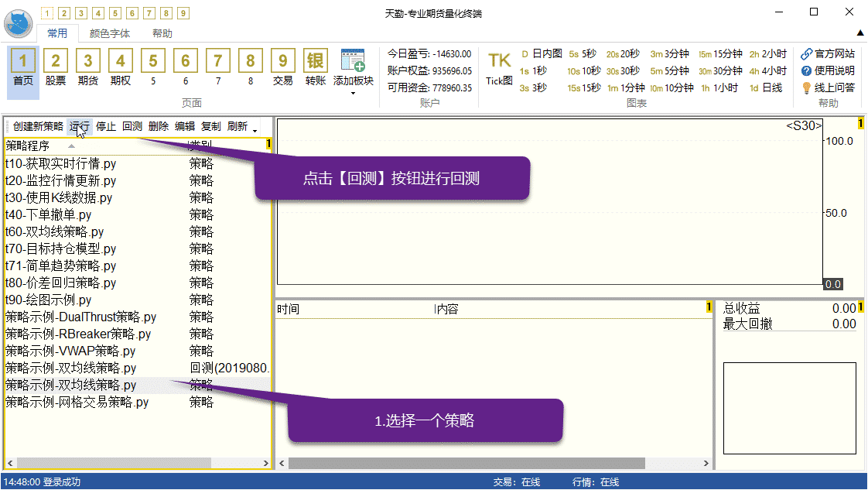Select t60-双均线策略.py in the strategy list
Screen dimensions: 868x490
tap(54, 231)
